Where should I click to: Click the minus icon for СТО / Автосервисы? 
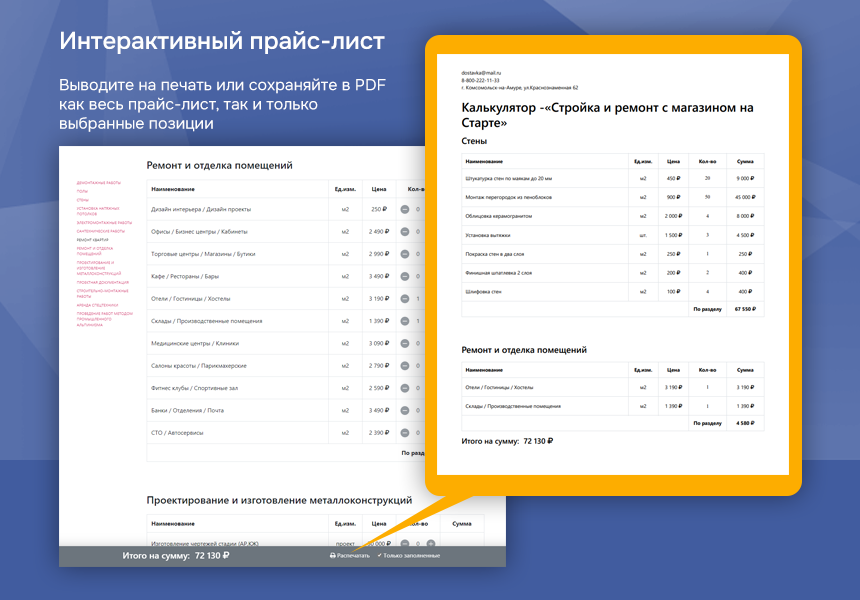click(404, 432)
